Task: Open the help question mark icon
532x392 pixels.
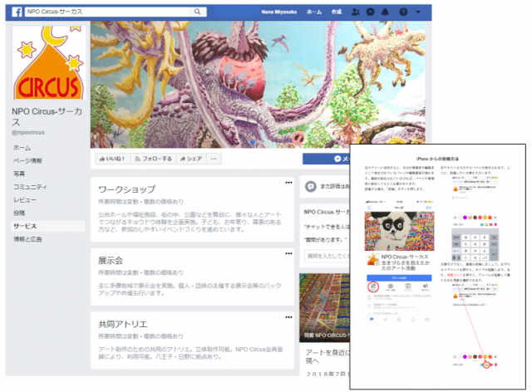Action: [x=403, y=12]
